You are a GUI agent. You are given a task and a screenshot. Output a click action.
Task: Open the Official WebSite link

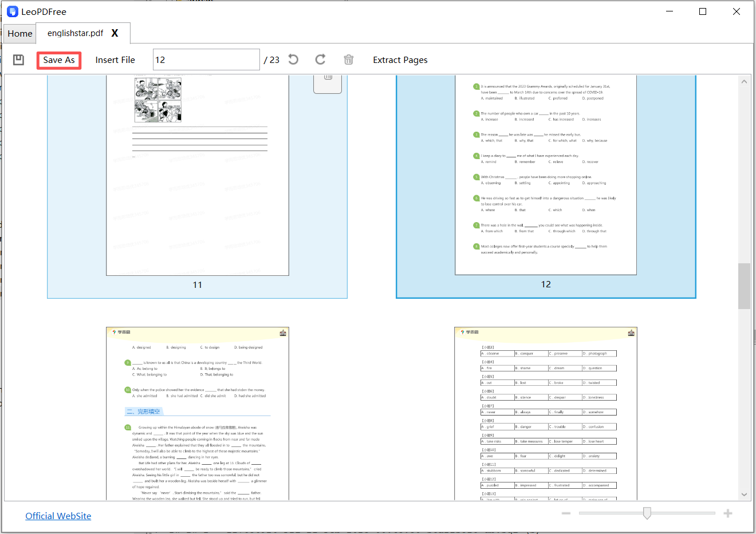[x=58, y=516]
